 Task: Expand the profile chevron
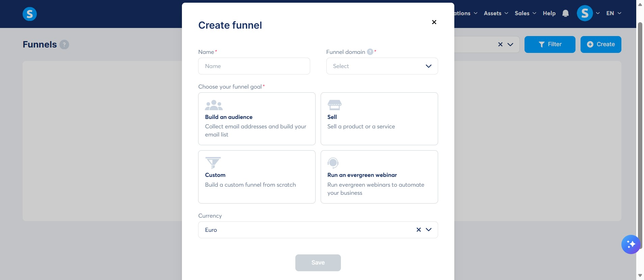tap(598, 13)
